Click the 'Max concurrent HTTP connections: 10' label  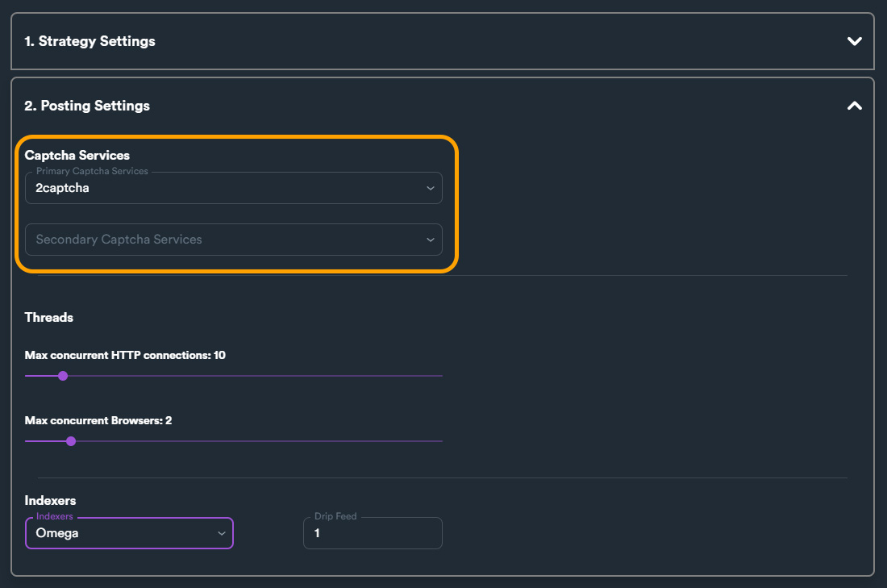(x=125, y=355)
